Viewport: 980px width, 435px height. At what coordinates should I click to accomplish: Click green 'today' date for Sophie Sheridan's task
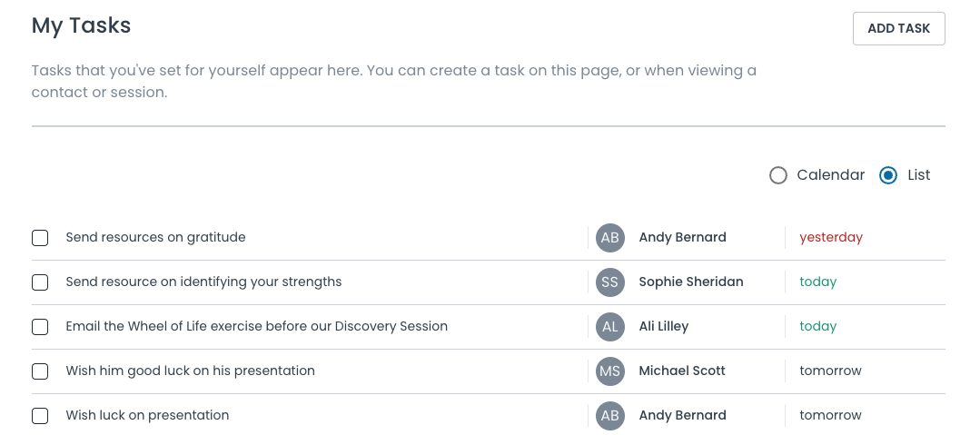pos(817,282)
